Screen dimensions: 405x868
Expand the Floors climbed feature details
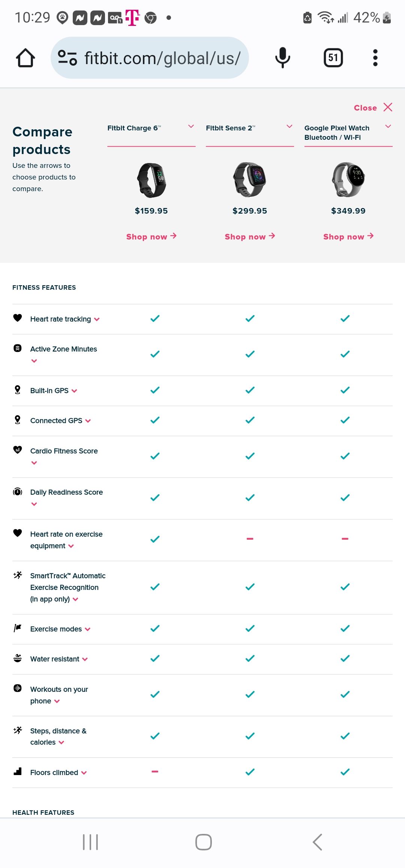[x=84, y=773]
